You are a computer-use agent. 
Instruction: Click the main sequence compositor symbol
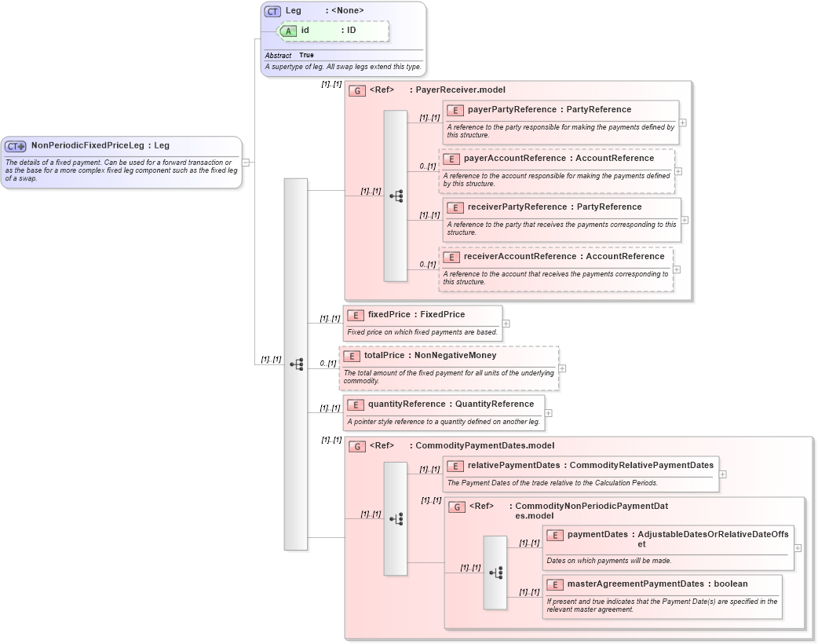pos(296,364)
